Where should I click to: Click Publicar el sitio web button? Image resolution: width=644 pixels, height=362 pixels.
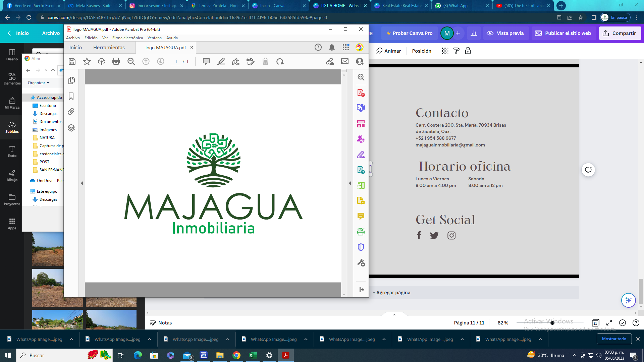[x=563, y=33]
